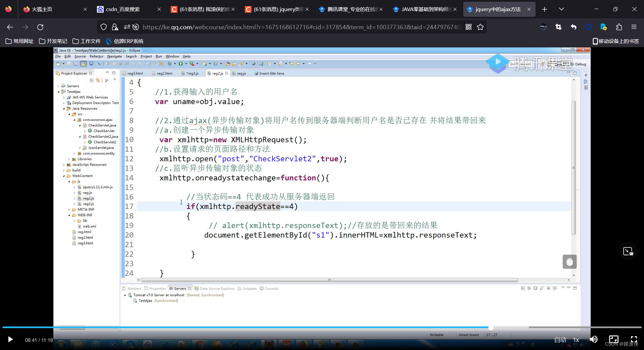The width and height of the screenshot is (644, 350).
Task: Open the 开发笔记 bookmarks folder
Action: point(53,41)
